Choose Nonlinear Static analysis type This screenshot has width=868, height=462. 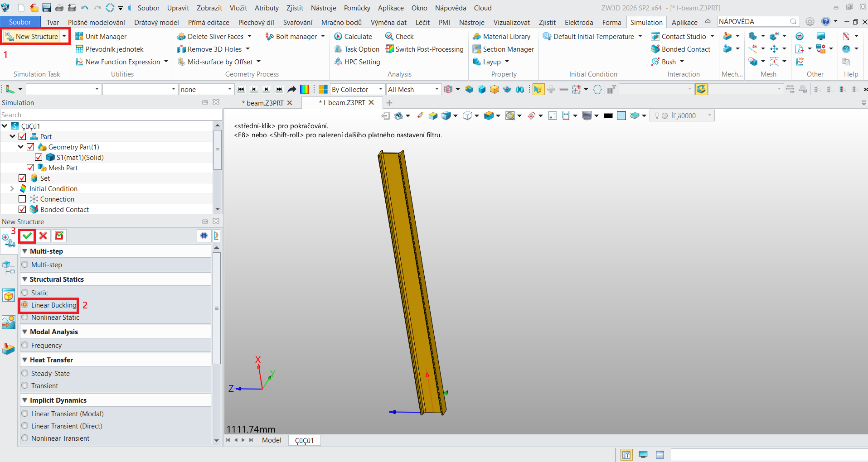[25, 317]
